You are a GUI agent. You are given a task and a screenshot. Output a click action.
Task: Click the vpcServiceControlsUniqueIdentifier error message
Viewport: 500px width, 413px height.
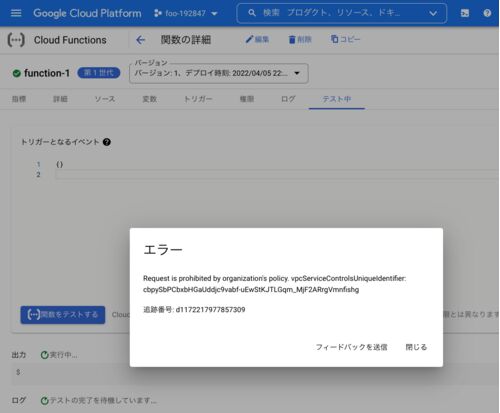coord(274,284)
